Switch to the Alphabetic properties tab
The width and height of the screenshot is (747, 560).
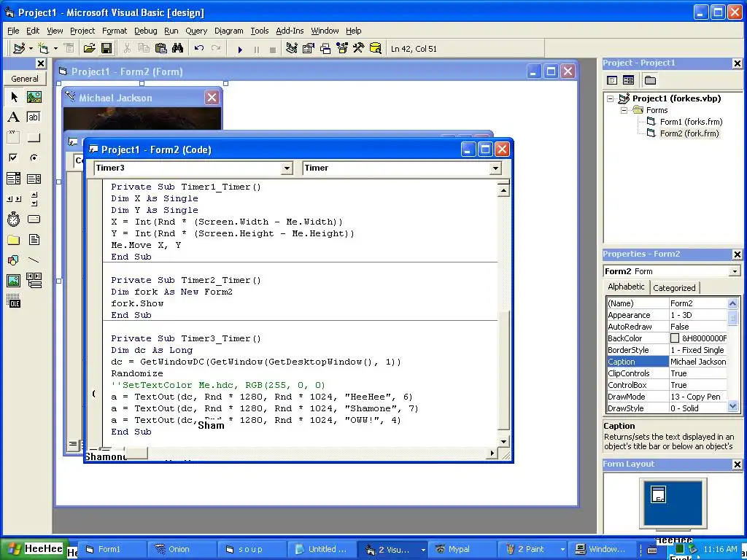pyautogui.click(x=626, y=287)
